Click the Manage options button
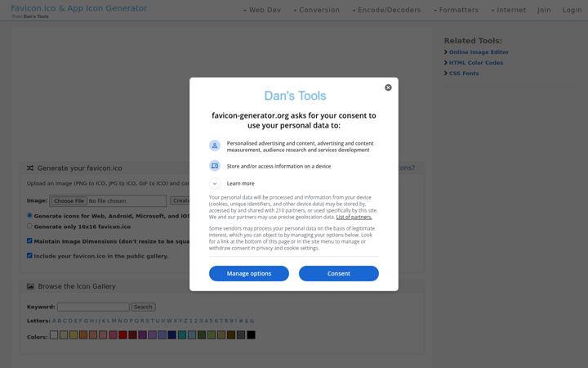The height and width of the screenshot is (368, 588). click(x=249, y=273)
